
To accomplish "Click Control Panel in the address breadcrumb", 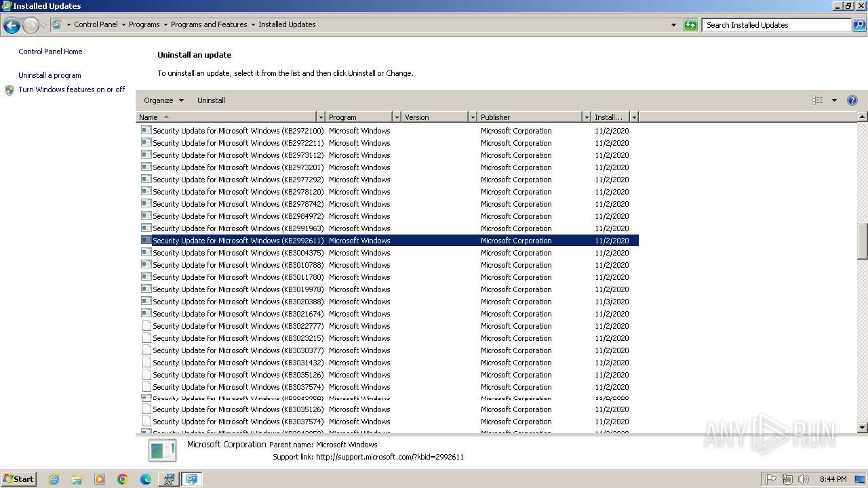I will point(96,24).
